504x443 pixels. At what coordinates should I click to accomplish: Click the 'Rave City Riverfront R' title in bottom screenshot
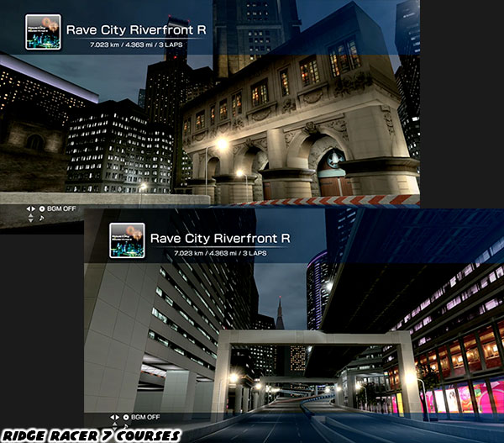coord(220,239)
